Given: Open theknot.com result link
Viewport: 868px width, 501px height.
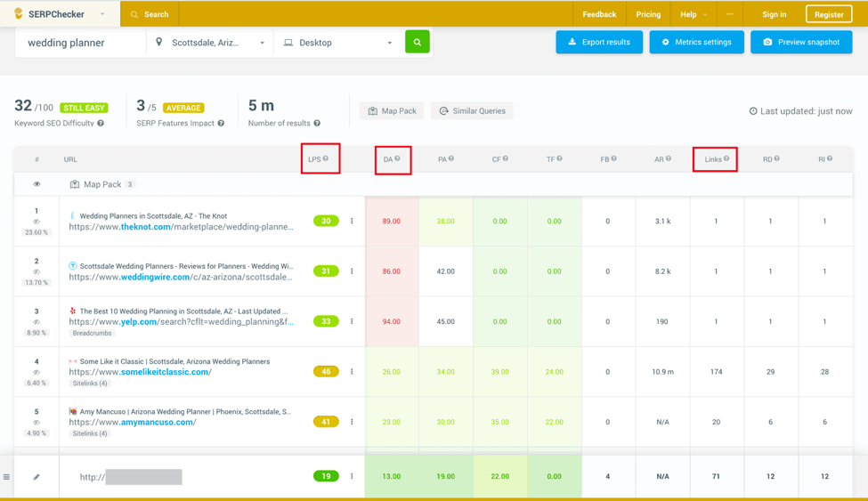Looking at the screenshot, I should (181, 226).
